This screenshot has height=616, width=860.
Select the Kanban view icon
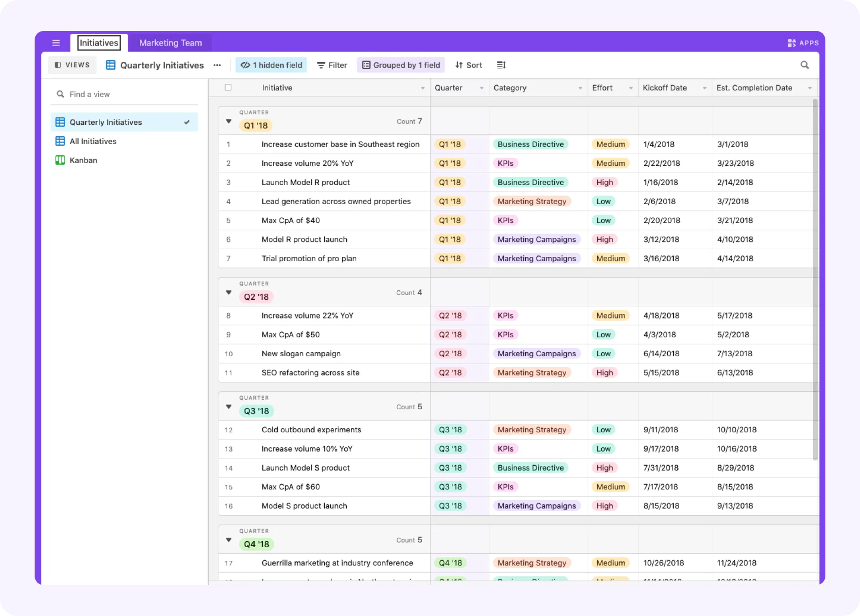(x=60, y=160)
